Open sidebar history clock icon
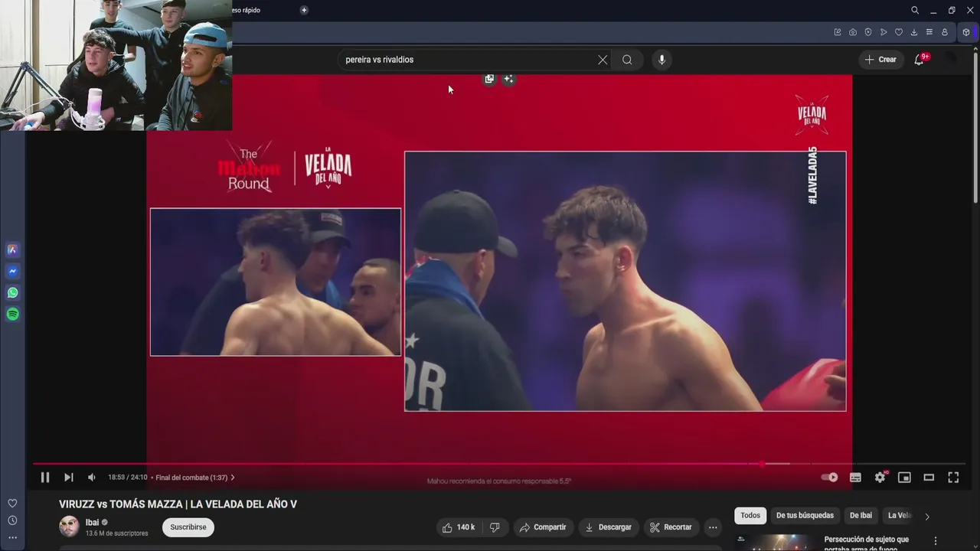The width and height of the screenshot is (980, 551). [x=12, y=520]
